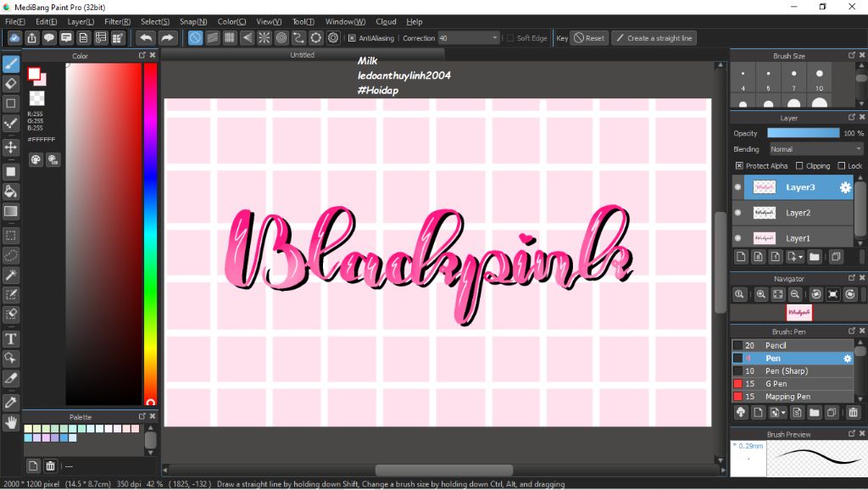This screenshot has width=868, height=490.
Task: Hide Layer1 visibility dot
Action: click(x=738, y=238)
